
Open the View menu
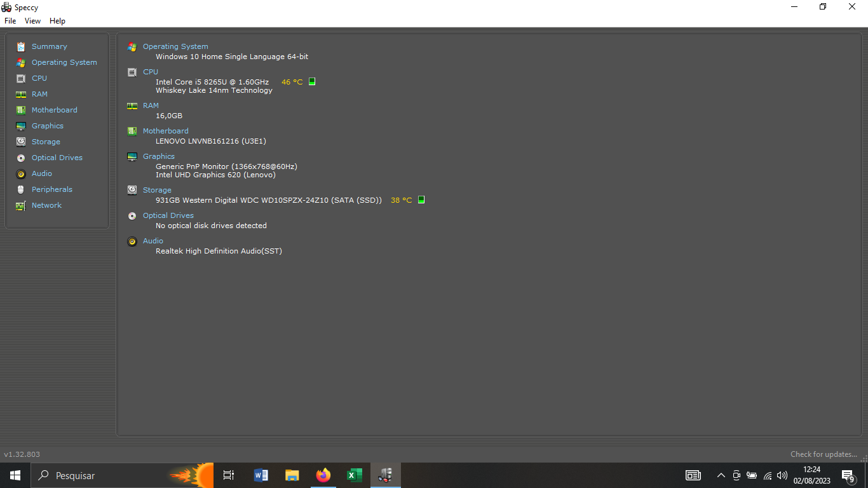32,21
